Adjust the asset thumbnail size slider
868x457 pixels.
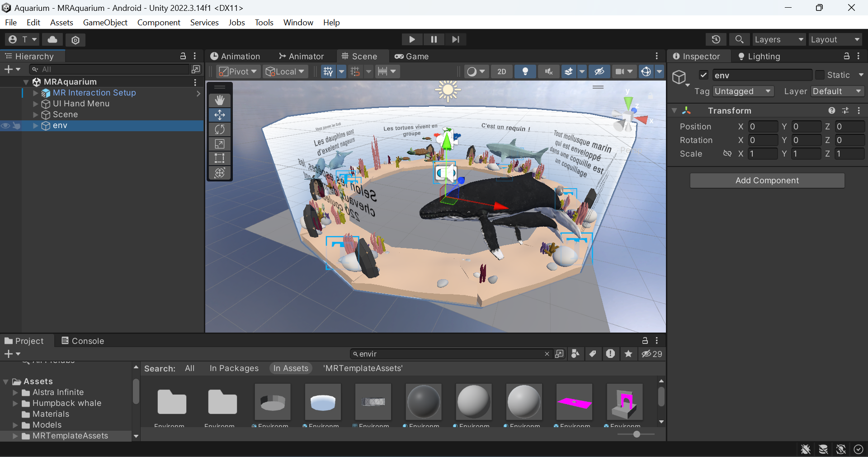637,434
